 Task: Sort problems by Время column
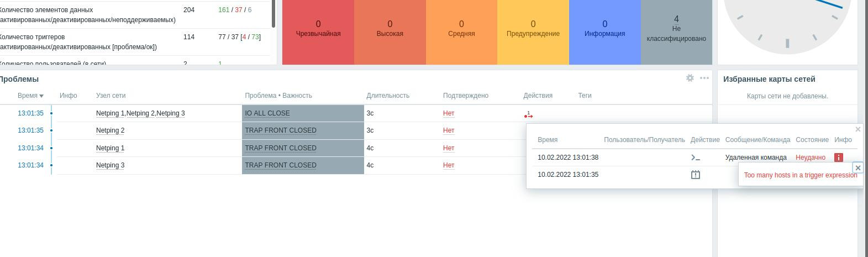pyautogui.click(x=30, y=96)
